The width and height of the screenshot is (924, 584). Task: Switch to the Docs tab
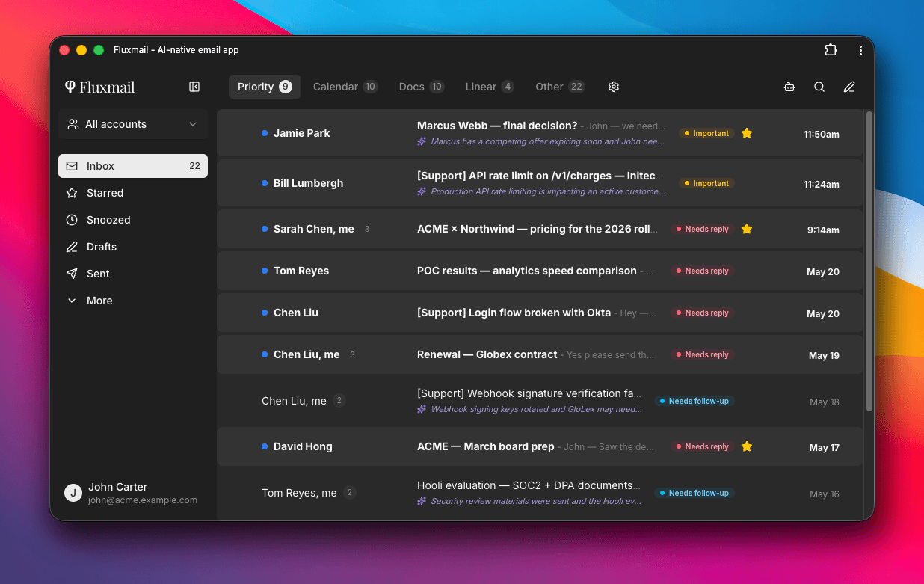click(x=422, y=87)
